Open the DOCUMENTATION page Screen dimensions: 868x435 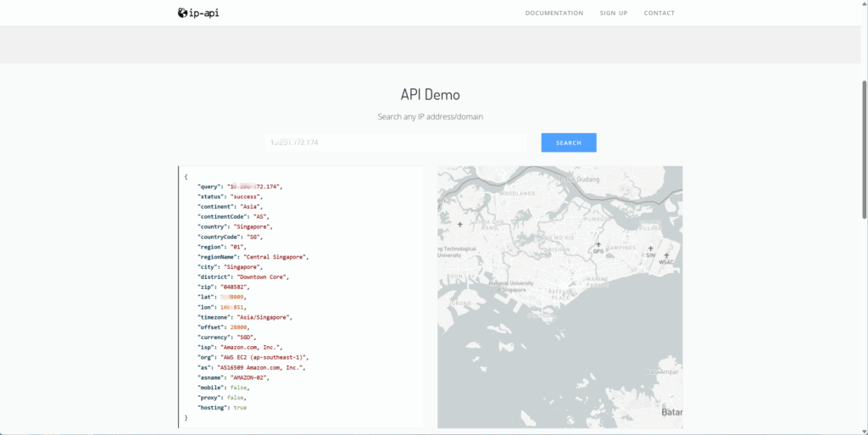pyautogui.click(x=554, y=13)
